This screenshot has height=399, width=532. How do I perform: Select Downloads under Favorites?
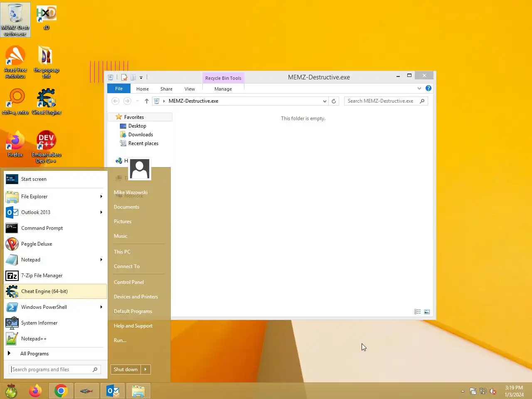pyautogui.click(x=140, y=135)
